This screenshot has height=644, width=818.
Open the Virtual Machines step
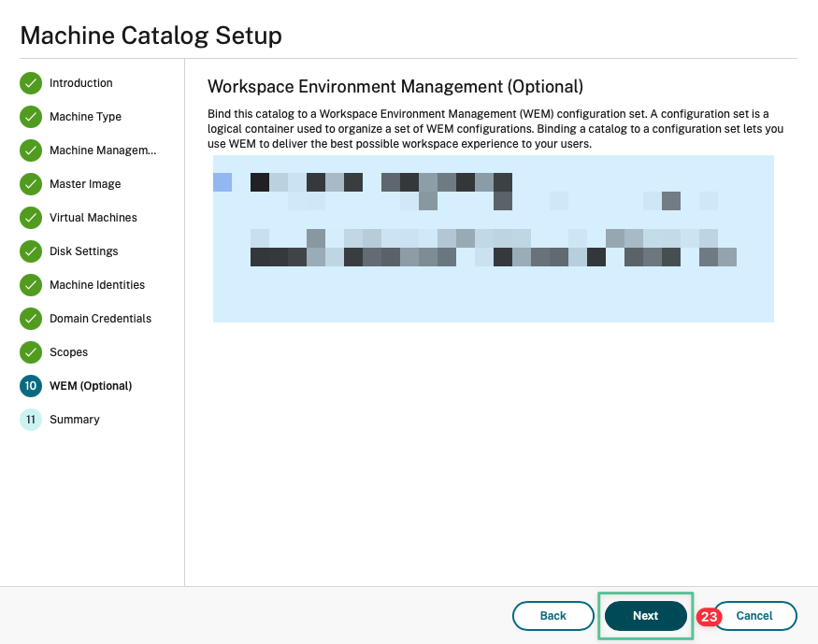pos(93,218)
